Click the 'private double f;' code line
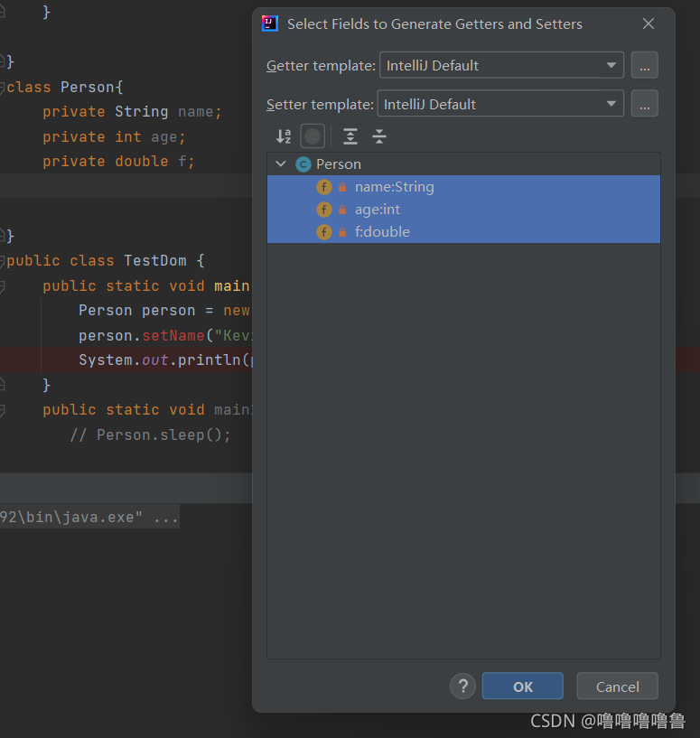Image resolution: width=700 pixels, height=738 pixels. coord(118,162)
